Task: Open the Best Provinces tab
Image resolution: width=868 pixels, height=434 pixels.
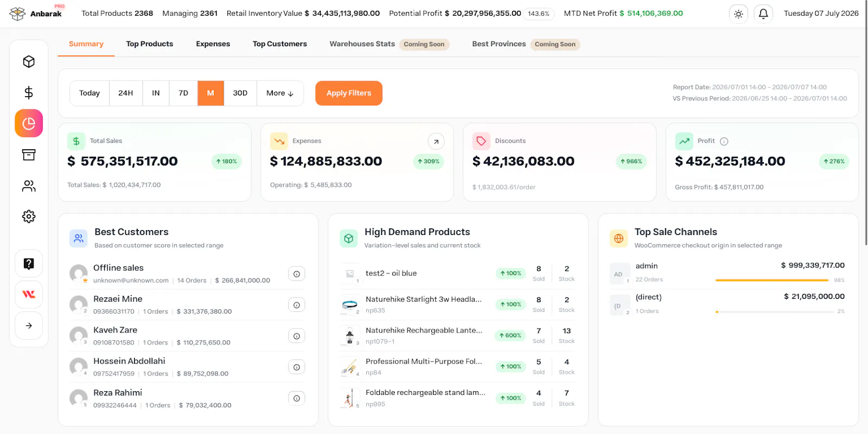Action: tap(526, 44)
